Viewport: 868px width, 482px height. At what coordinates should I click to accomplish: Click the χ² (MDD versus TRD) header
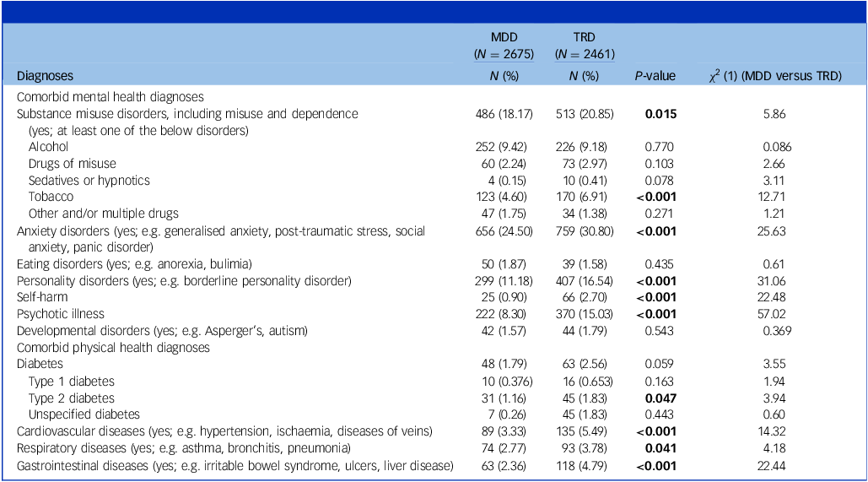pyautogui.click(x=775, y=76)
